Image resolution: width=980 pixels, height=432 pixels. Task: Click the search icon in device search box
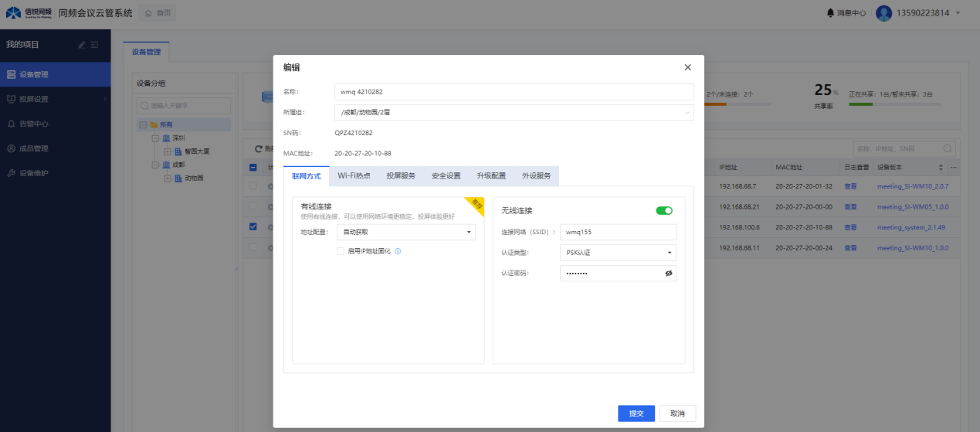948,148
